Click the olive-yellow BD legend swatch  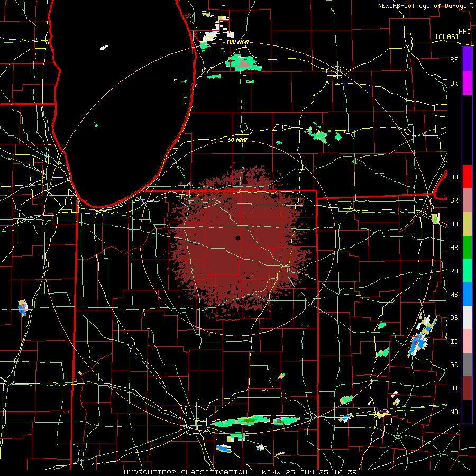[467, 224]
